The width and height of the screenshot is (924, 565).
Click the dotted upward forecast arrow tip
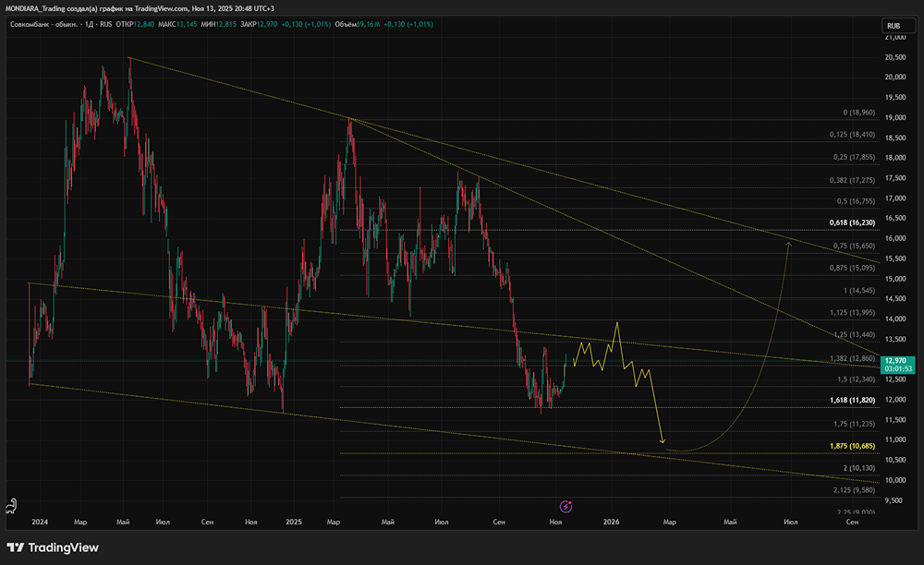click(789, 243)
